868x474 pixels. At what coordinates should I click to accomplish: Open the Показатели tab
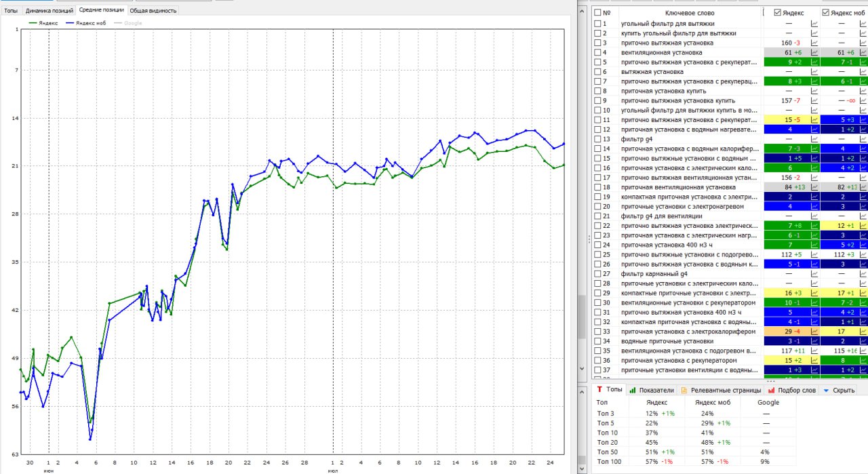pyautogui.click(x=652, y=390)
